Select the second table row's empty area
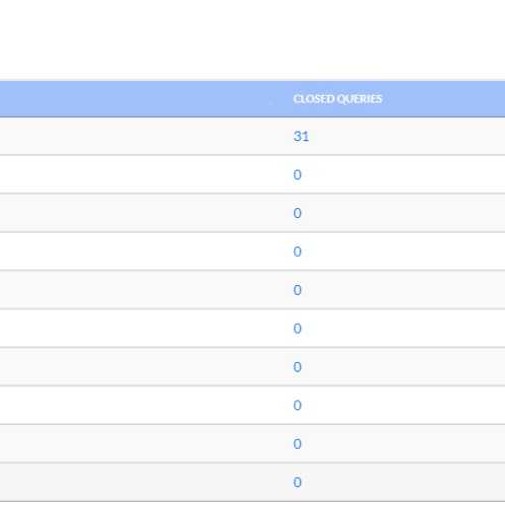Image resolution: width=505 pixels, height=505 pixels. 252,174
